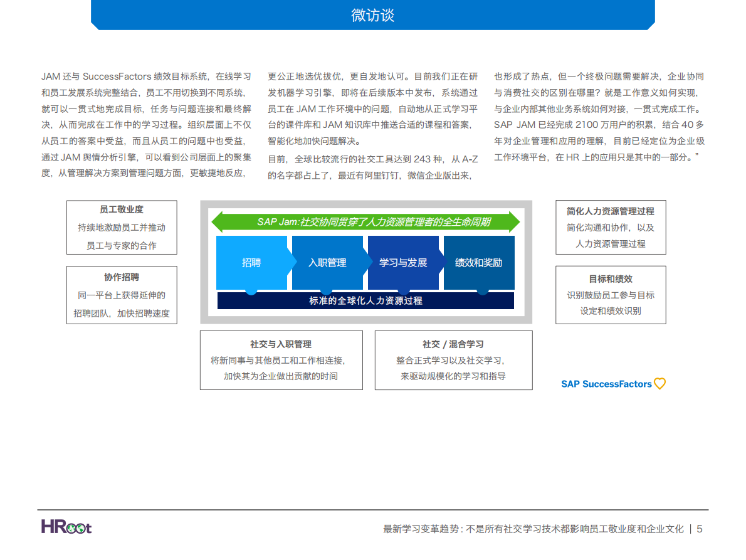Expand the 社交与入职管理 card
This screenshot has height=560, width=746.
[281, 360]
